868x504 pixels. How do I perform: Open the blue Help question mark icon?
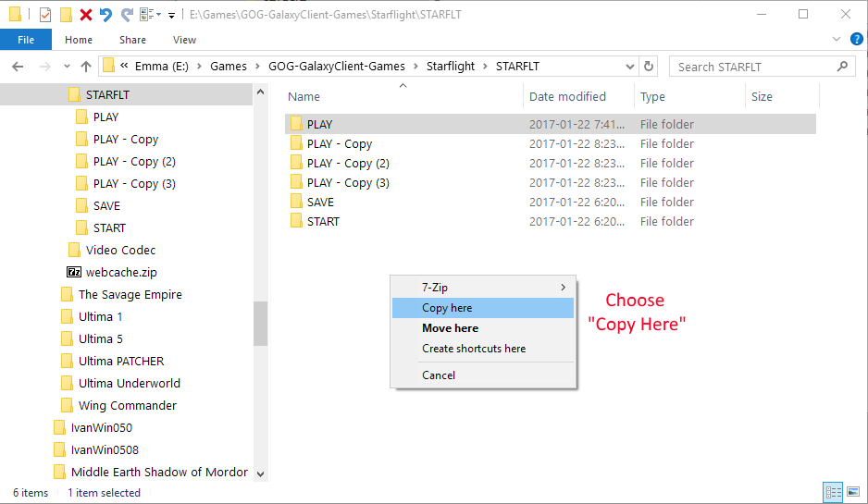(856, 39)
